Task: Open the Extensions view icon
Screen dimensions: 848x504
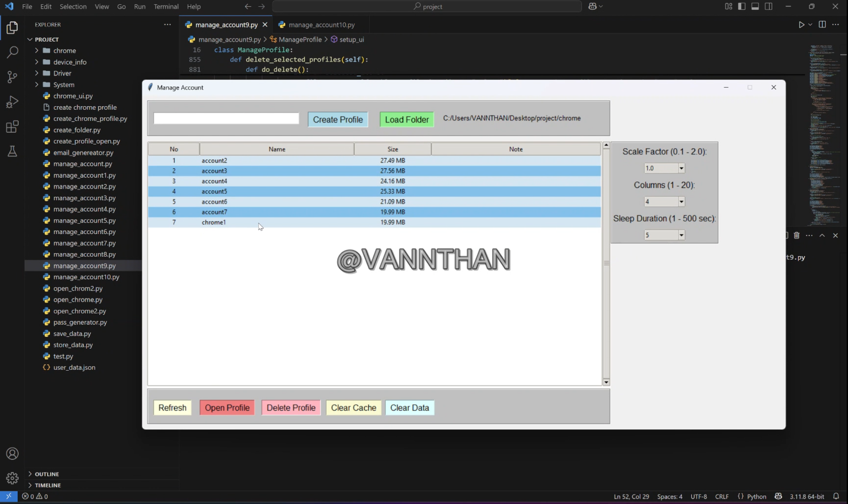Action: pyautogui.click(x=12, y=127)
